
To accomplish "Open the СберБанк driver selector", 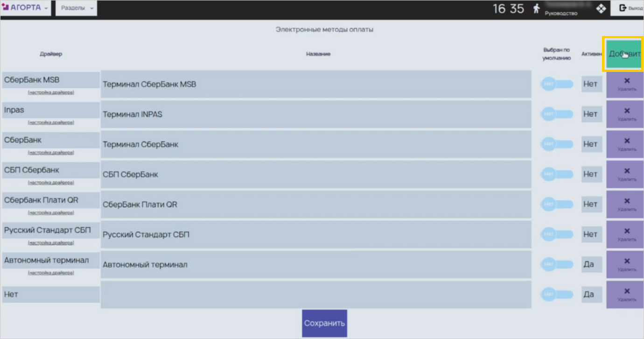I will 51,140.
